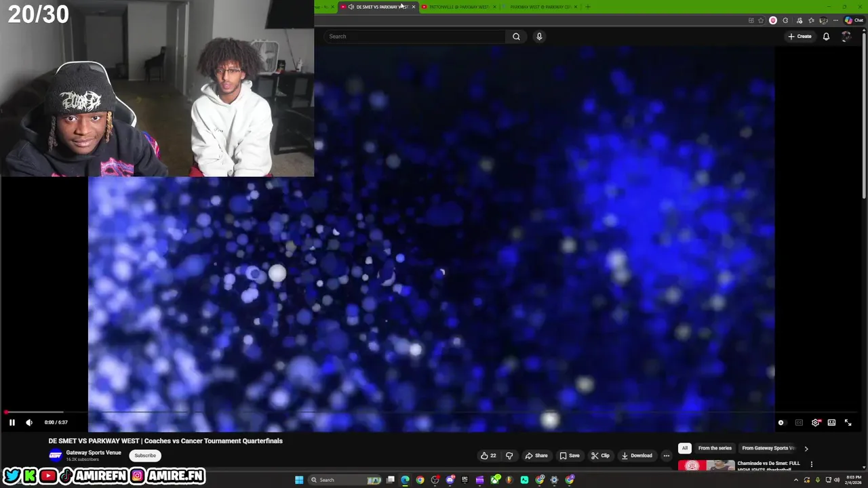Open the Gateway Sports Venue channel name link

click(94, 453)
